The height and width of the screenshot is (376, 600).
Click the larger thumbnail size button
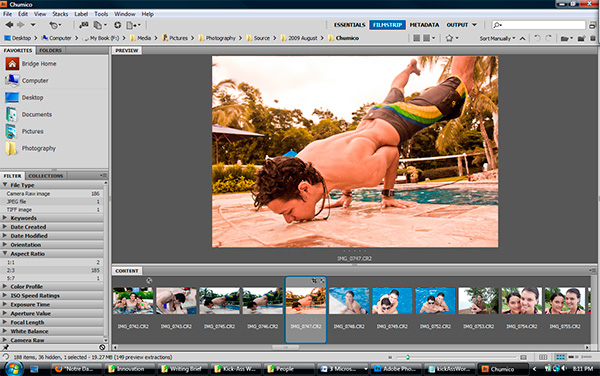tap(523, 357)
